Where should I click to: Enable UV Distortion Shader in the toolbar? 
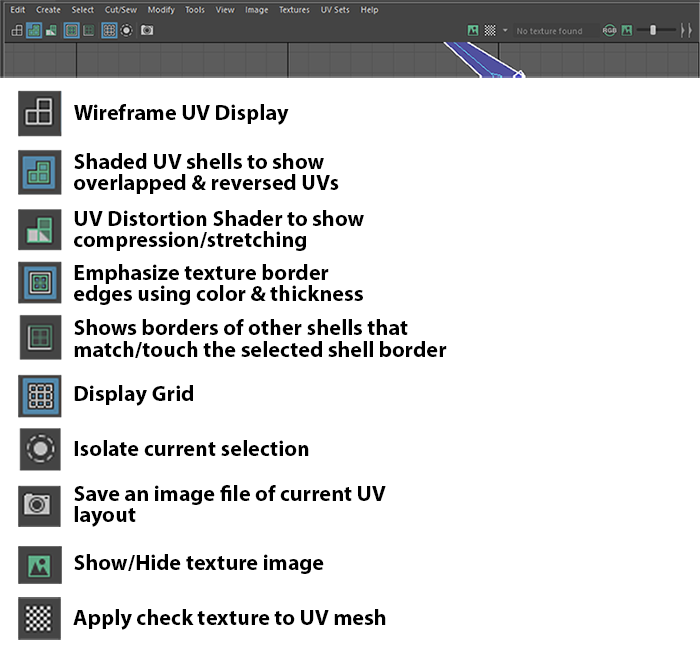pyautogui.click(x=50, y=31)
